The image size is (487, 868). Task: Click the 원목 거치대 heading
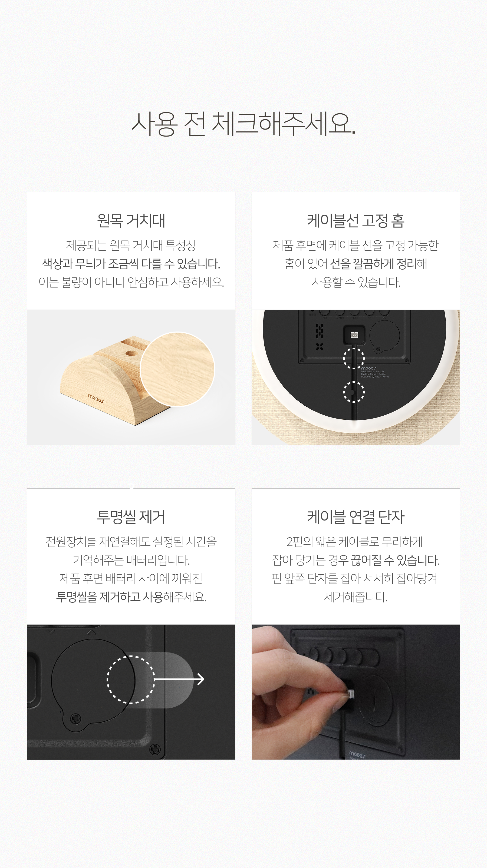[131, 221]
